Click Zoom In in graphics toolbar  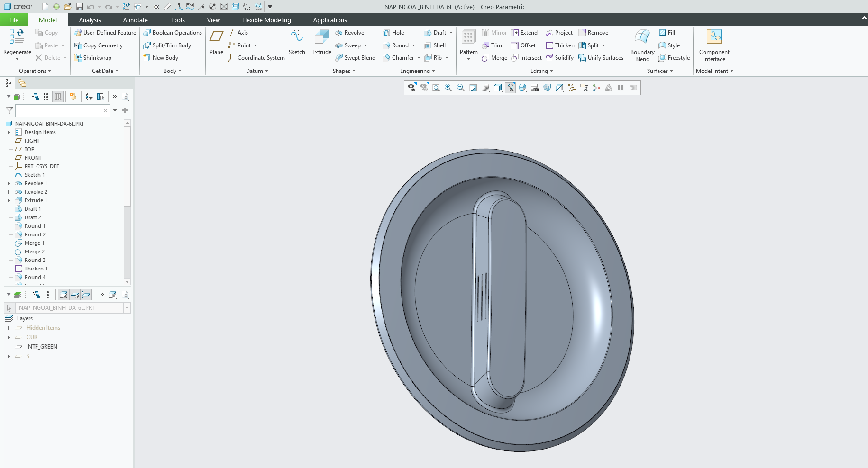pyautogui.click(x=448, y=88)
